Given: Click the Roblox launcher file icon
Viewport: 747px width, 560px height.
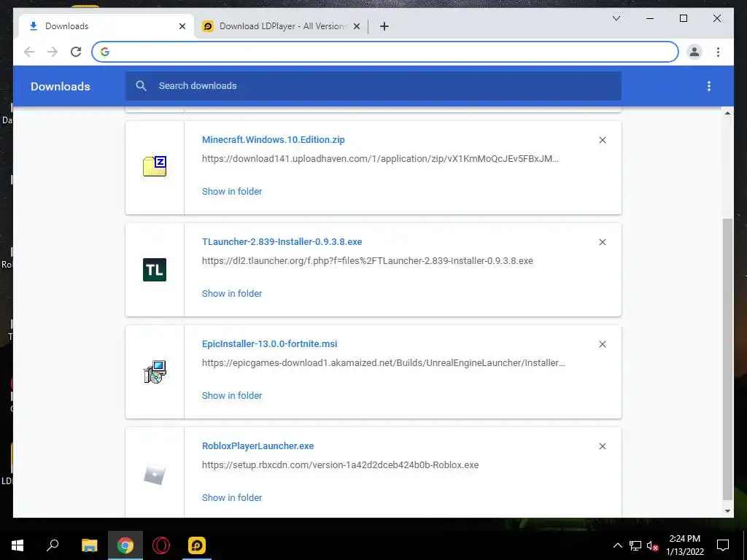Looking at the screenshot, I should [155, 474].
